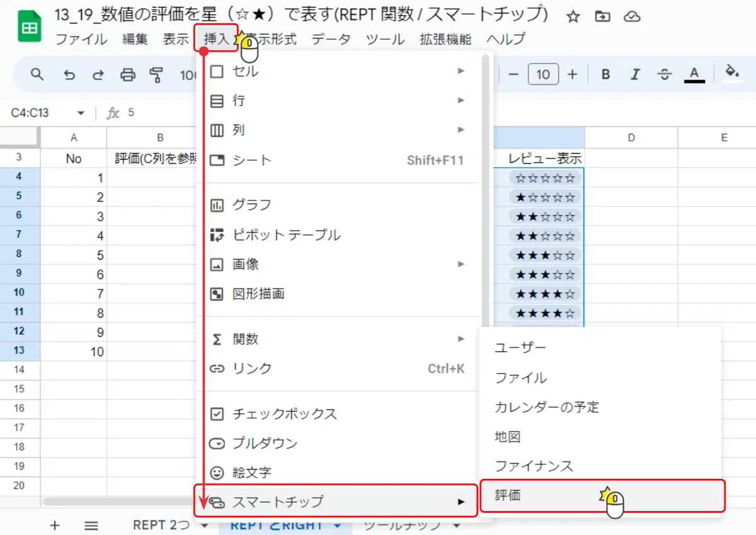The width and height of the screenshot is (756, 535).
Task: Choose チェックボックス from the insert menu
Action: tap(339, 414)
